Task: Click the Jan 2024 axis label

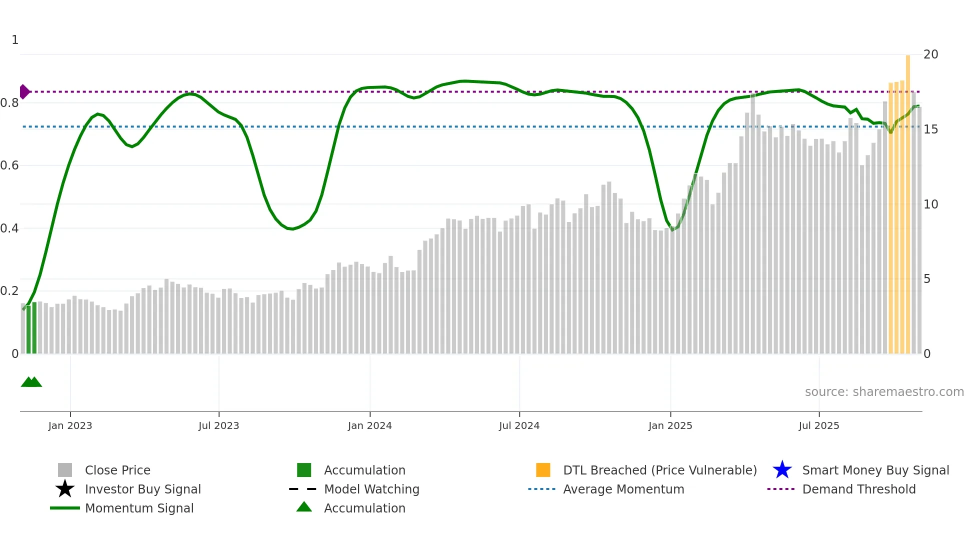Action: [369, 425]
